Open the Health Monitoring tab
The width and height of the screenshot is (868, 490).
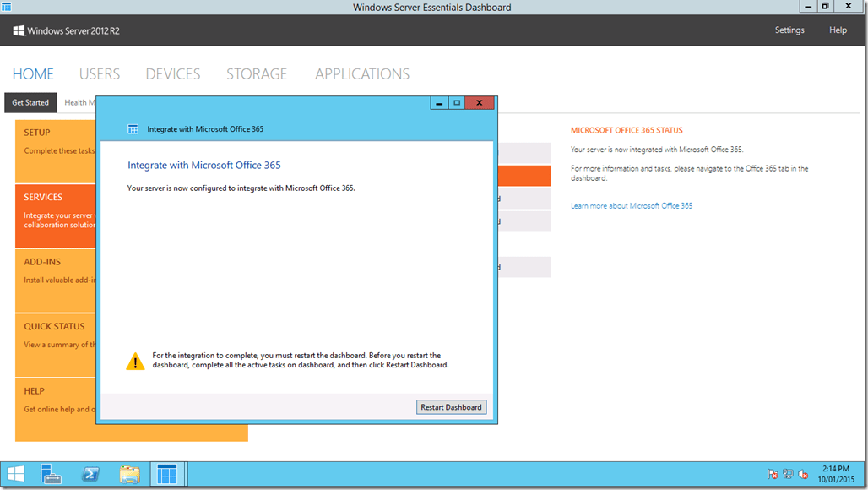[80, 102]
